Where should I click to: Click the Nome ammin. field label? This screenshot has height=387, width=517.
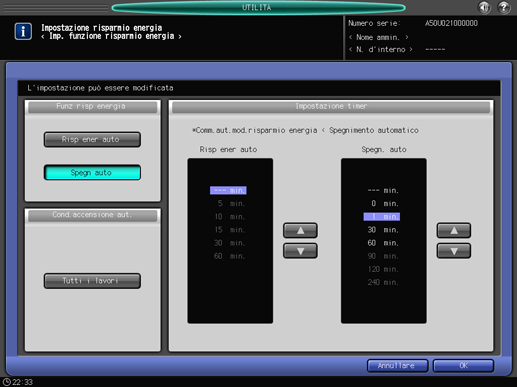click(378, 37)
